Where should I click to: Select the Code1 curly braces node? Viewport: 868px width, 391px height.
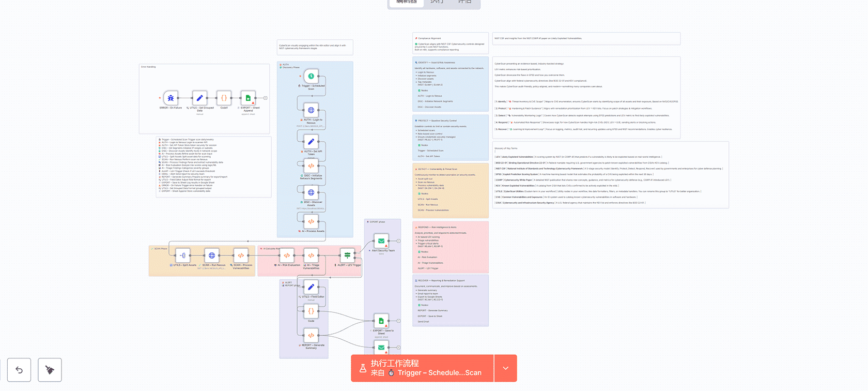pyautogui.click(x=224, y=98)
